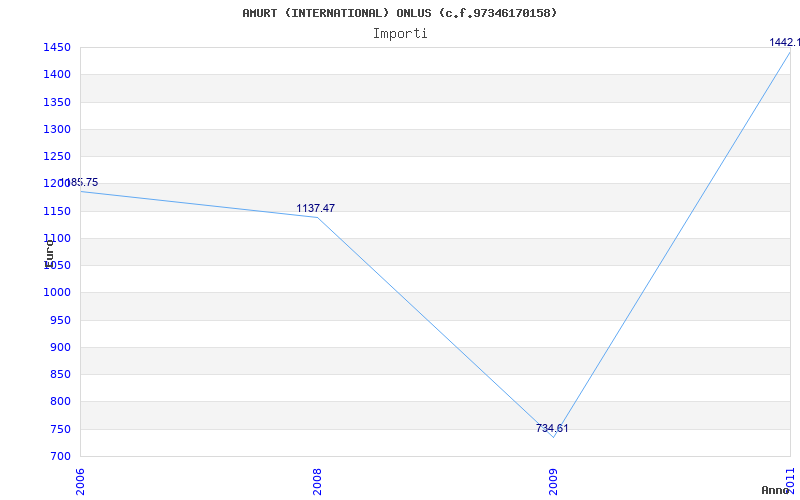
Task: Click the 2006 x-axis year label
Action: coord(80,482)
